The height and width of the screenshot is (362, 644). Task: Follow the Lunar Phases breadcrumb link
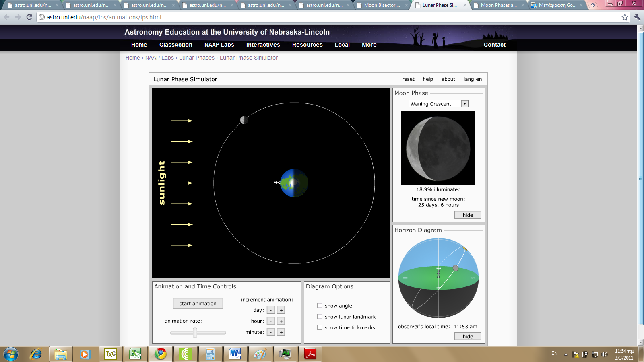(x=197, y=58)
